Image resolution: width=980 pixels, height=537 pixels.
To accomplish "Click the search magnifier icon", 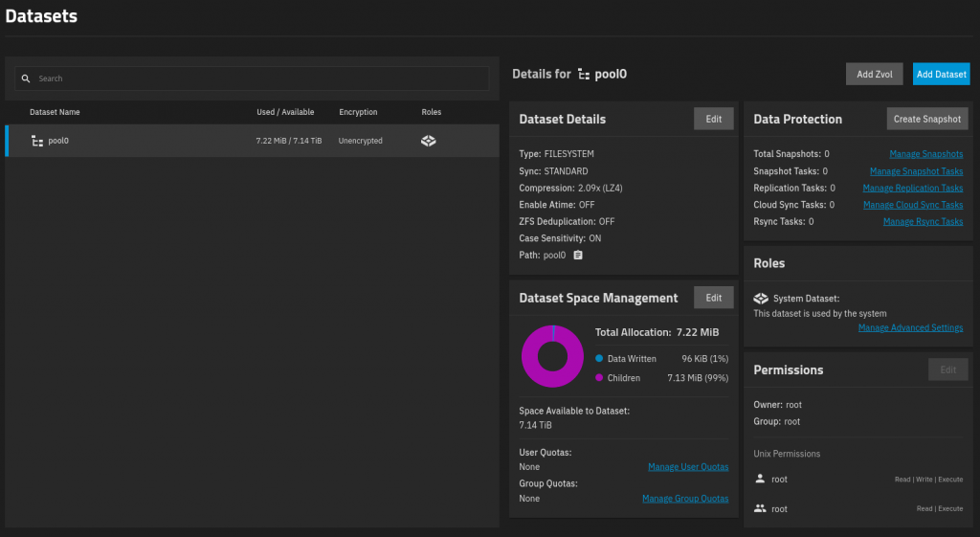I will 26,78.
